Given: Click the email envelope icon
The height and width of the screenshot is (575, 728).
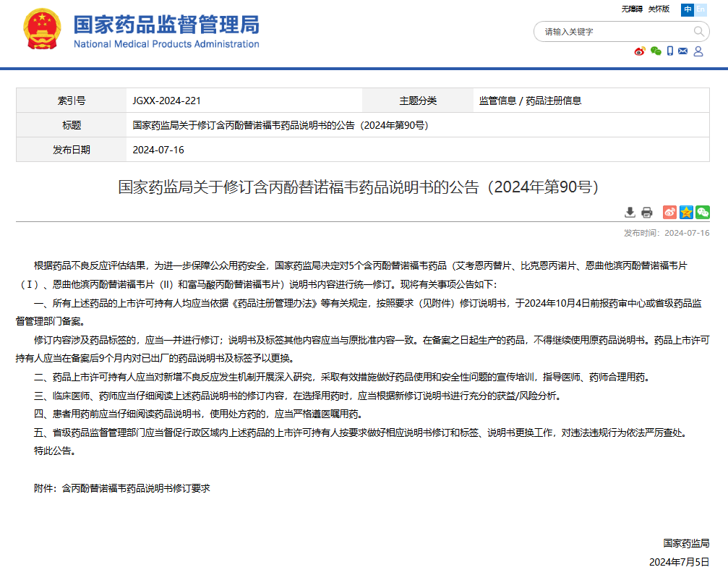Looking at the screenshot, I should pyautogui.click(x=683, y=51).
